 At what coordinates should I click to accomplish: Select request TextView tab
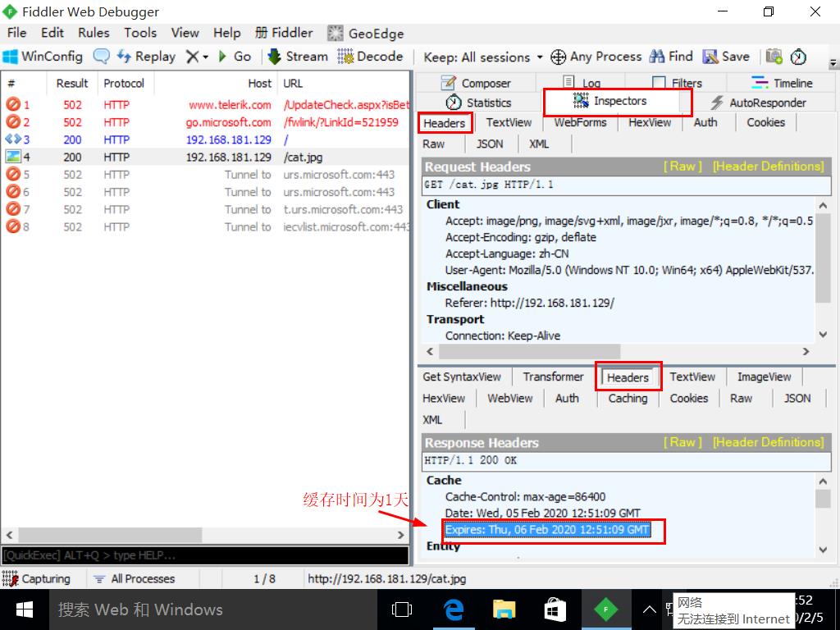tap(509, 122)
